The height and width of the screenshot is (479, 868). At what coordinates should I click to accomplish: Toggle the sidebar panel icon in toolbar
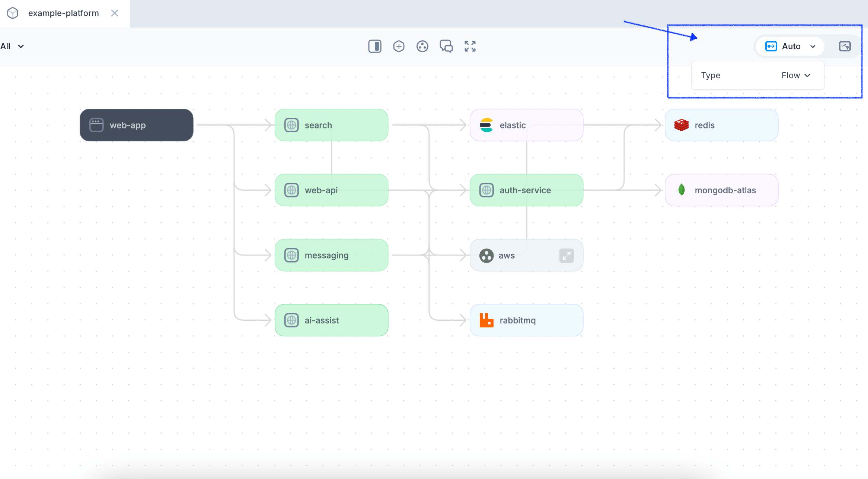(375, 46)
